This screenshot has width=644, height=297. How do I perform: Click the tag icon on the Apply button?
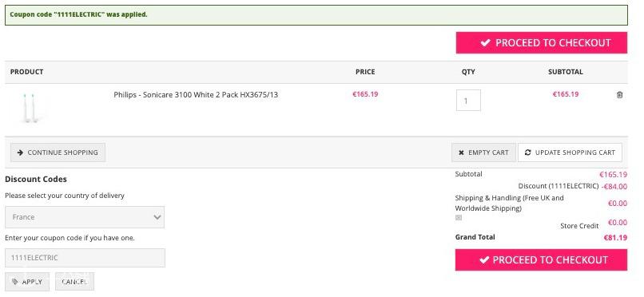click(15, 282)
